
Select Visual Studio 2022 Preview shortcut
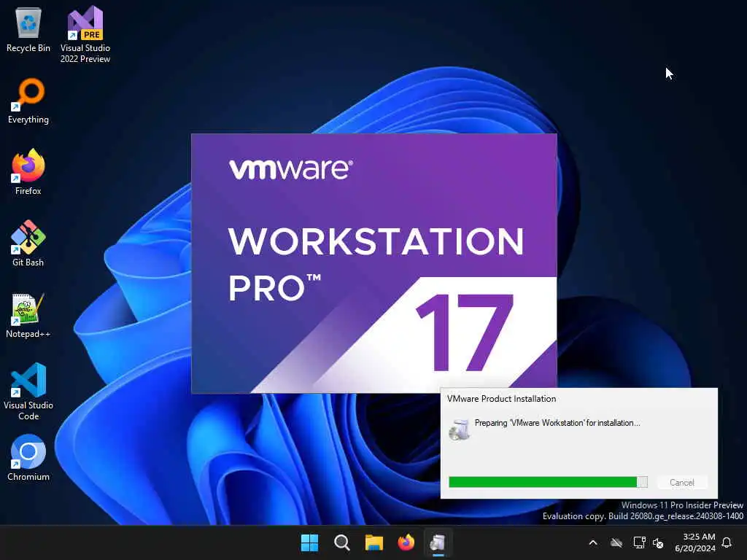pos(85,34)
